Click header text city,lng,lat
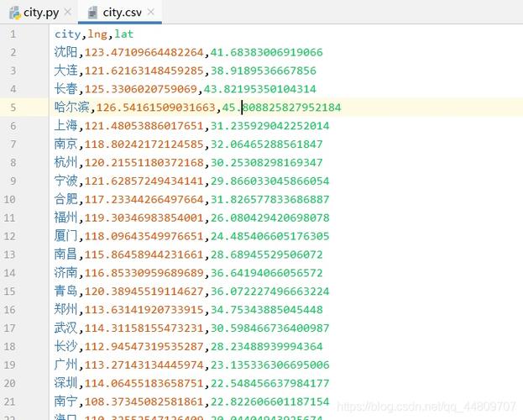Viewport: 523px width, 420px height. click(x=94, y=34)
